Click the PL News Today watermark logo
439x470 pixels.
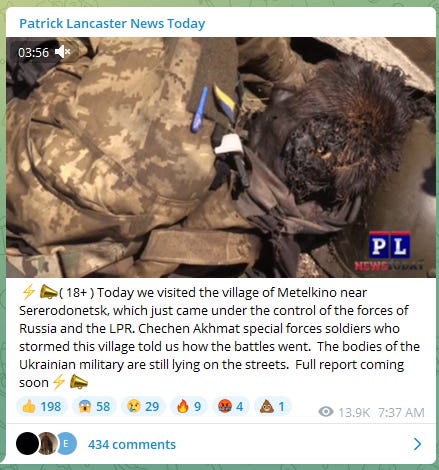(x=389, y=251)
